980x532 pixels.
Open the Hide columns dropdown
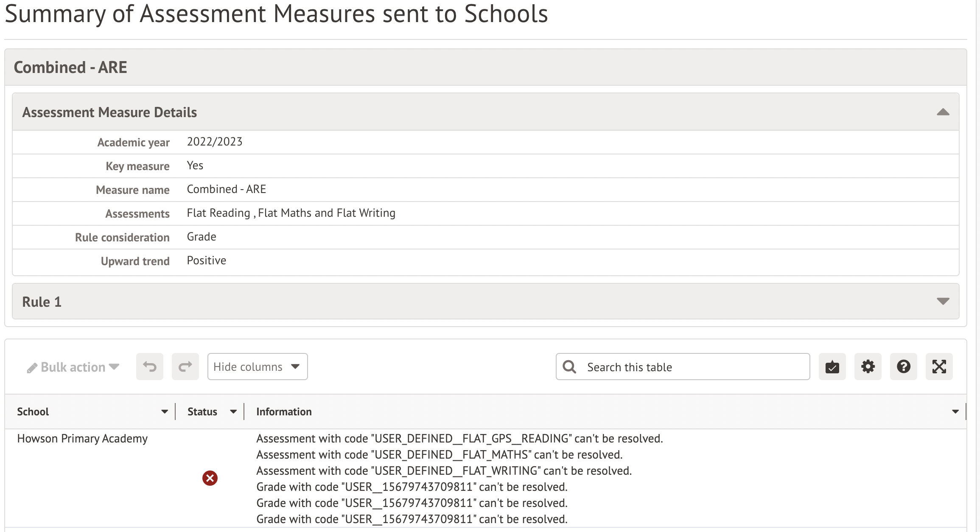(x=257, y=367)
